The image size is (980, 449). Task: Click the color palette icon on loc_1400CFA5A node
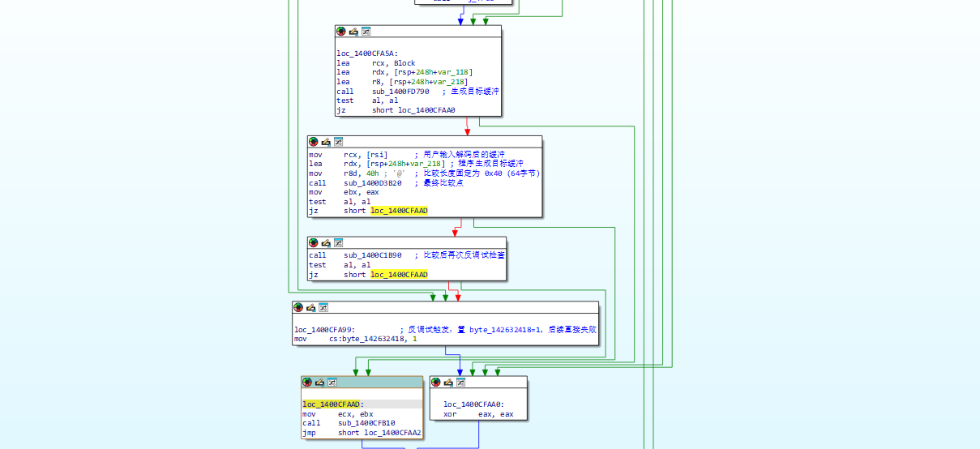point(341,32)
